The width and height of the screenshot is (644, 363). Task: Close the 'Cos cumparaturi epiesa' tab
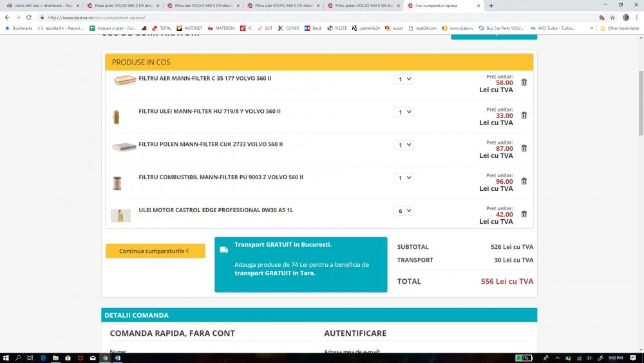coord(478,6)
